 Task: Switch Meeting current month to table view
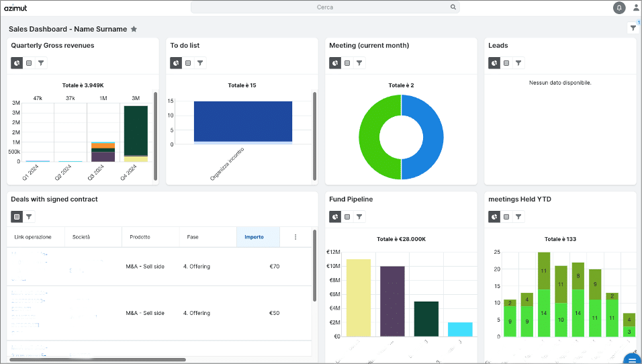click(x=347, y=63)
